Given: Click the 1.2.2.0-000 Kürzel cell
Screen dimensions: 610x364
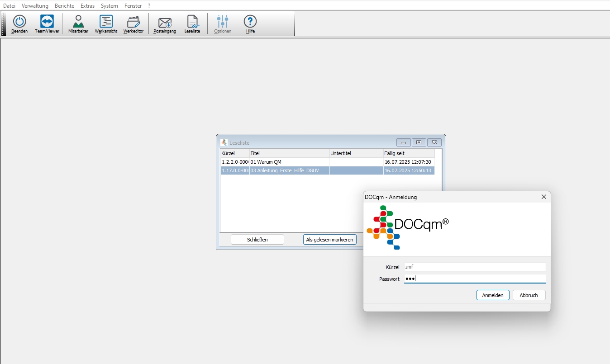Looking at the screenshot, I should [x=234, y=162].
